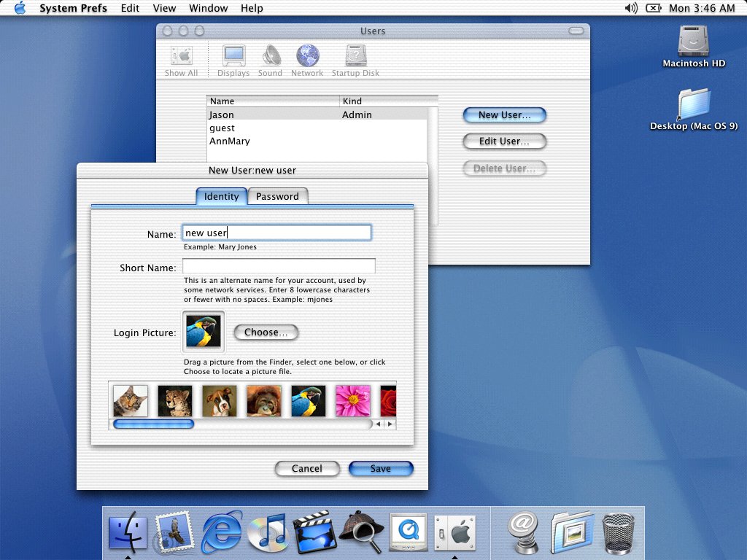This screenshot has height=560, width=747.
Task: Click the current Login Picture well
Action: tap(204, 332)
